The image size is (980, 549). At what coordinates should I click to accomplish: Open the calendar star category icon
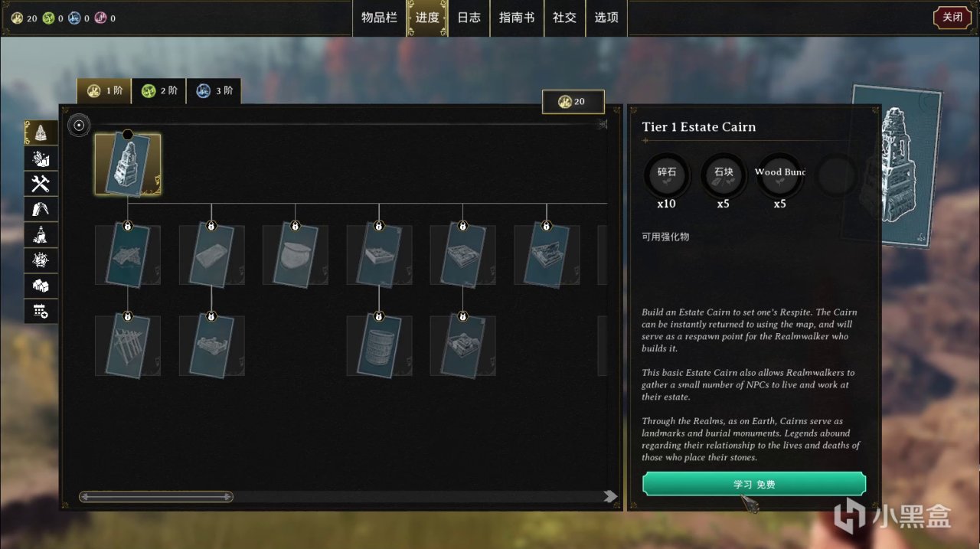[41, 310]
